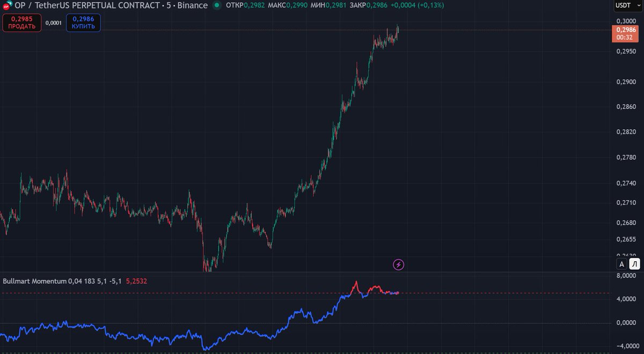Click the 8,0000 indicator axis label
The width and height of the screenshot is (644, 354).
click(626, 276)
